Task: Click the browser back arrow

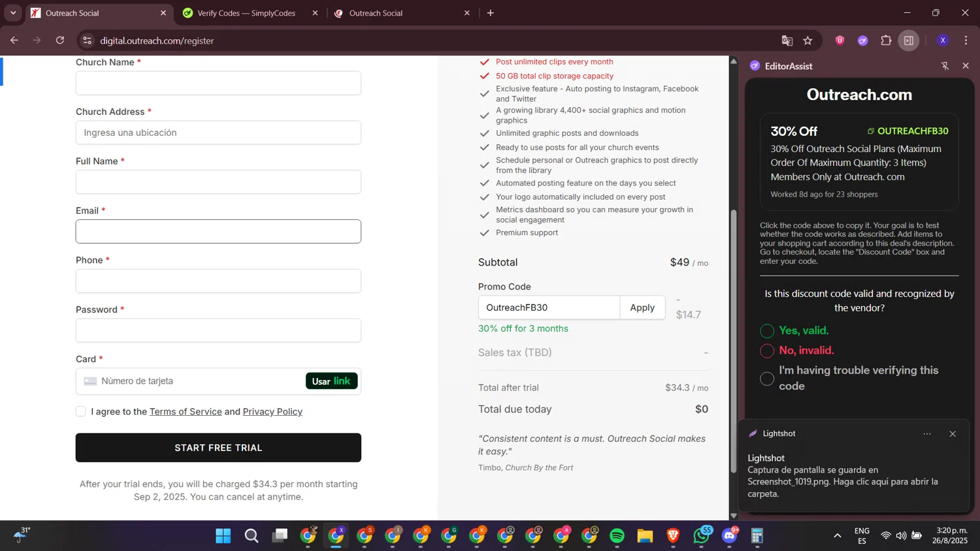Action: 14,40
